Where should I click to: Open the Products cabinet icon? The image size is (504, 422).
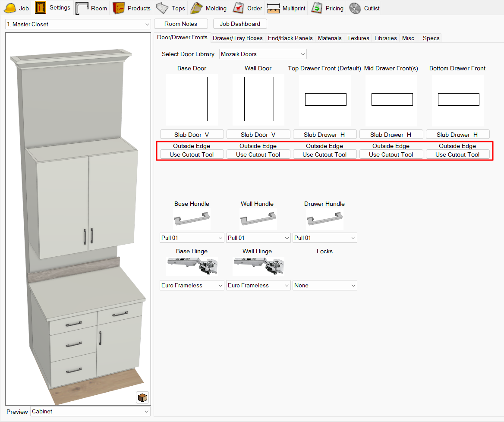tap(119, 8)
